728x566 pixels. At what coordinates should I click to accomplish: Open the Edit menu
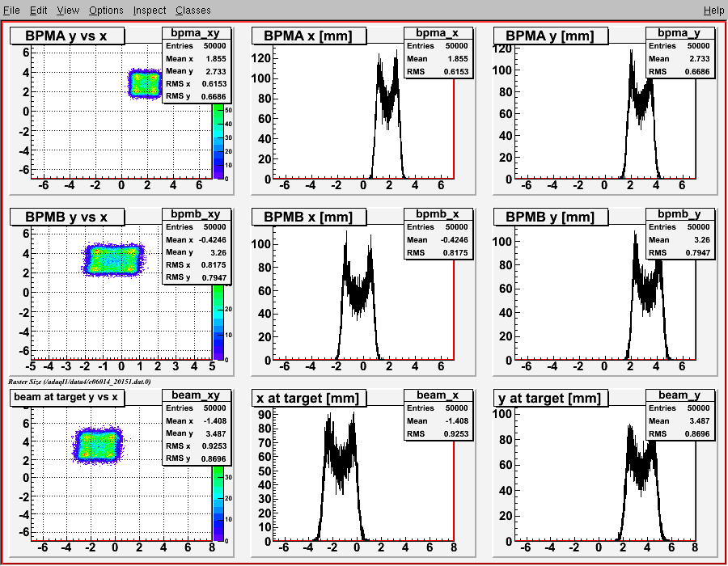(x=39, y=11)
